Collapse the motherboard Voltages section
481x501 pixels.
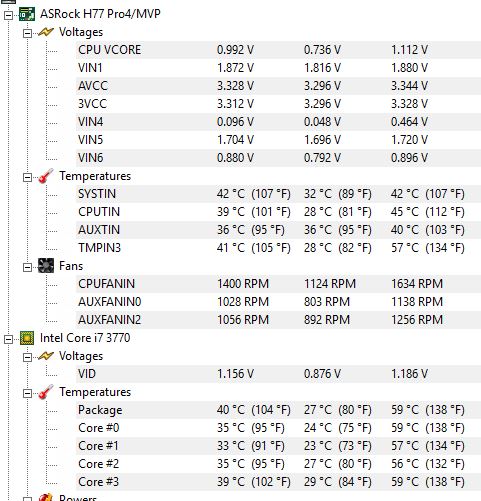[27, 33]
